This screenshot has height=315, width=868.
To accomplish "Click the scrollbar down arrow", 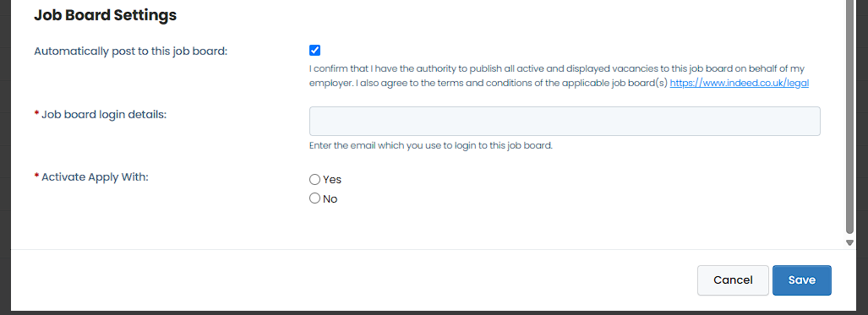I will coord(849,242).
